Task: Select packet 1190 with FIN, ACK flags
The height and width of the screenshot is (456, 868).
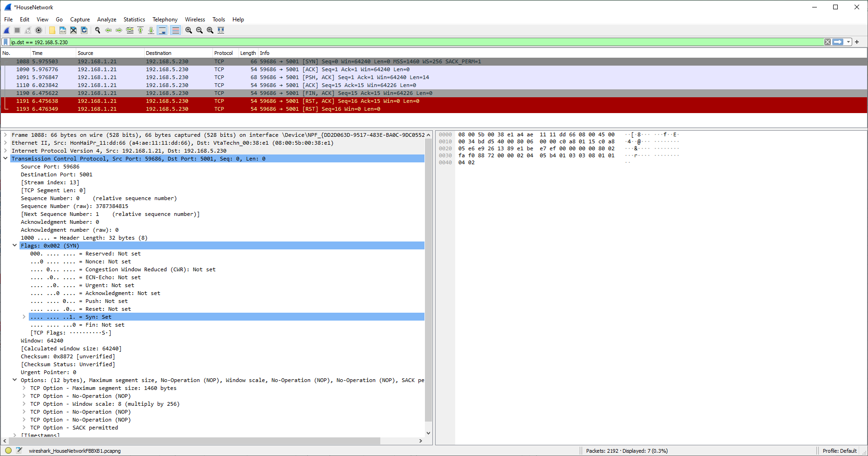Action: tap(434, 93)
